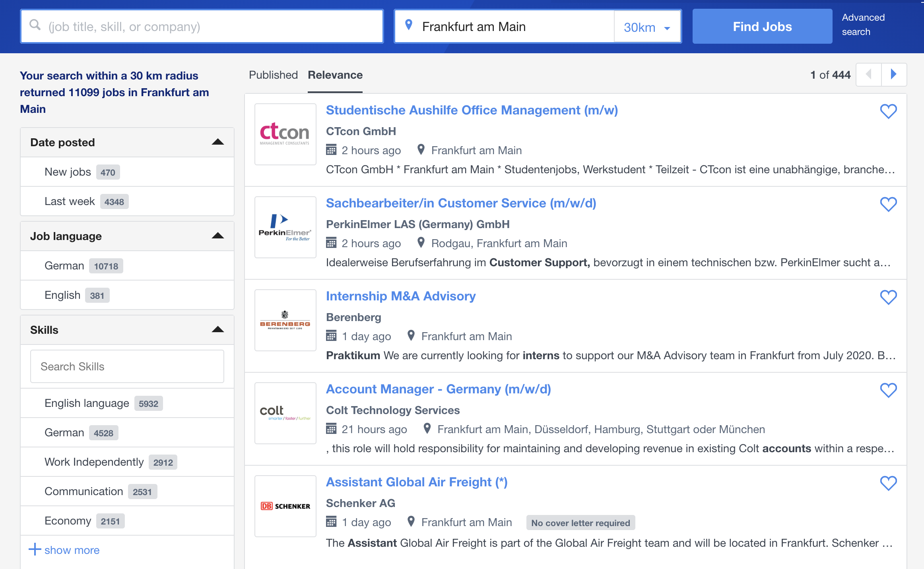Click the location pin icon in location field
The image size is (924, 569).
[x=408, y=25]
